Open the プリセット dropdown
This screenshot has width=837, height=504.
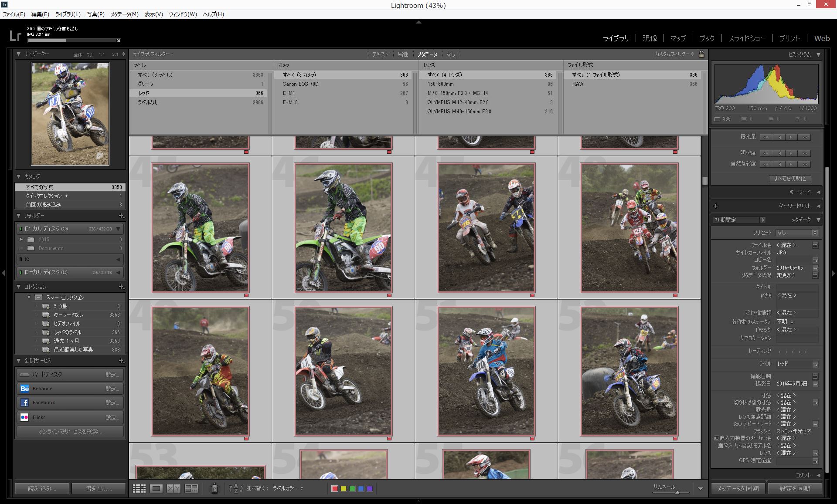pyautogui.click(x=796, y=233)
